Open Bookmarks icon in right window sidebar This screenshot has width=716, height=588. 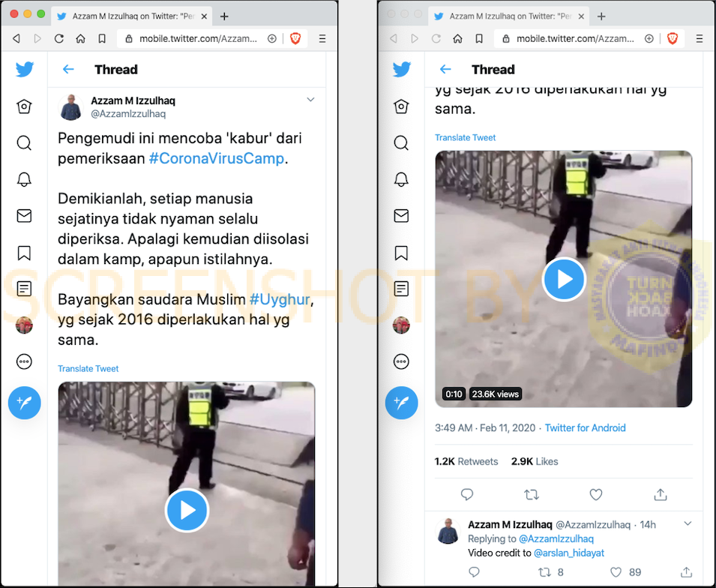click(401, 253)
